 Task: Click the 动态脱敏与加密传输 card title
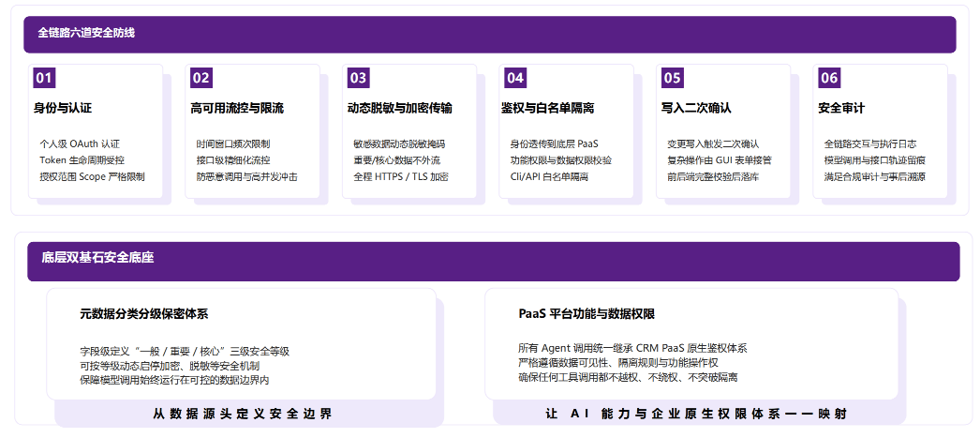(399, 108)
